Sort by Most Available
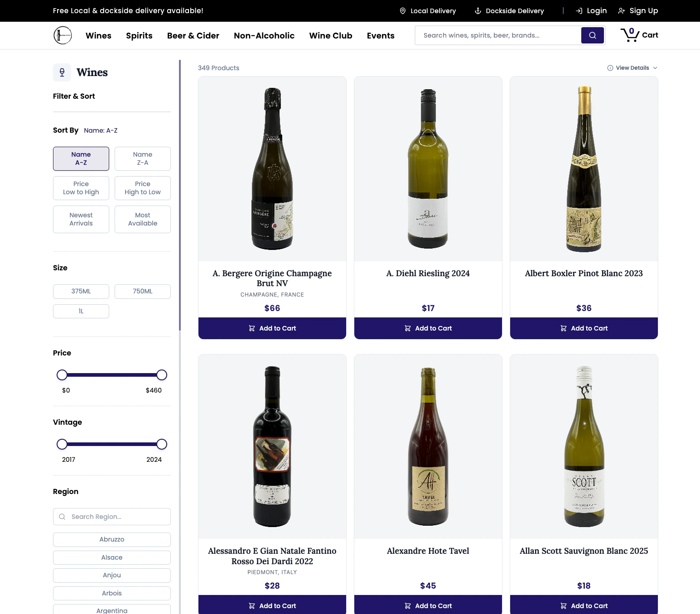The width and height of the screenshot is (700, 614). coord(143,219)
